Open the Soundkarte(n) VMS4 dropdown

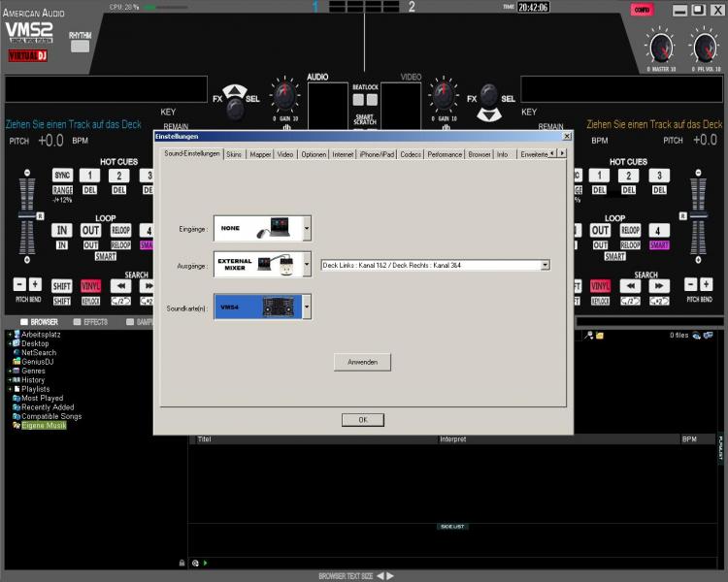pos(307,307)
